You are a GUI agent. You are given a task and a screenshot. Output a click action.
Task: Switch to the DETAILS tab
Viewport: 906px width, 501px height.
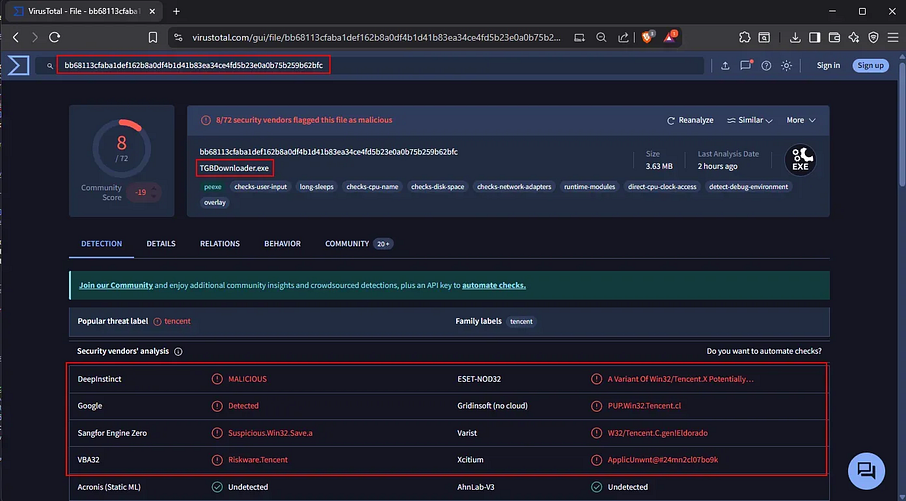(x=161, y=244)
